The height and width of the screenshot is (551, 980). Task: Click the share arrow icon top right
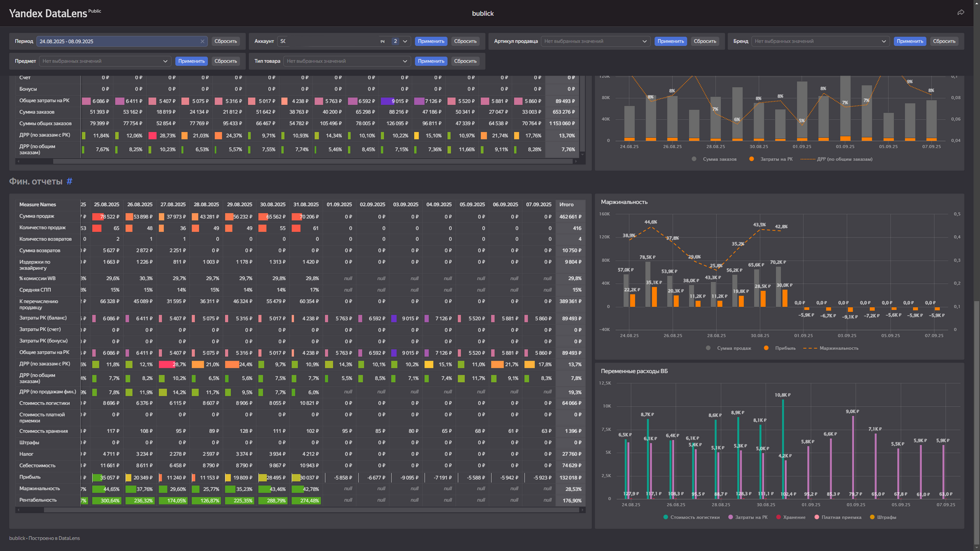pyautogui.click(x=960, y=13)
